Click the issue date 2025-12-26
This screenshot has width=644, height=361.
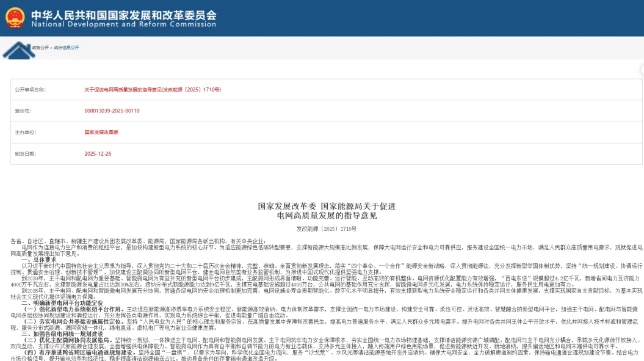(x=98, y=154)
